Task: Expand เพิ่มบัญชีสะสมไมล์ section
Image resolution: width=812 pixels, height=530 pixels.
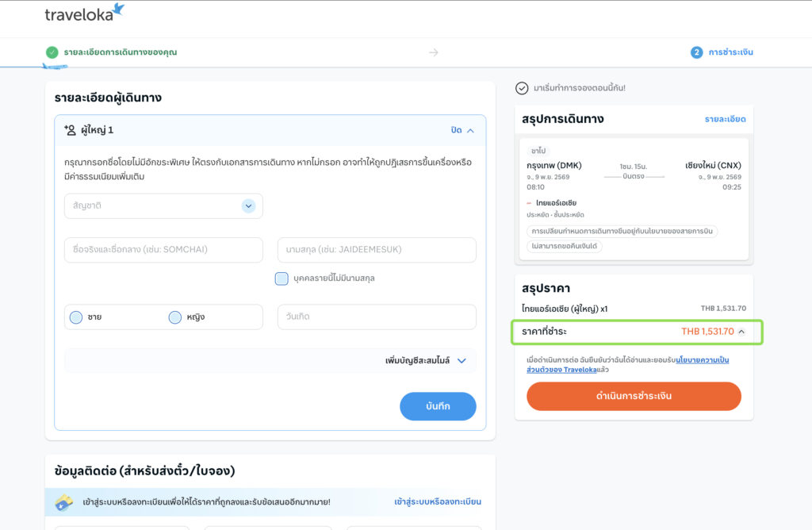Action: pos(426,360)
